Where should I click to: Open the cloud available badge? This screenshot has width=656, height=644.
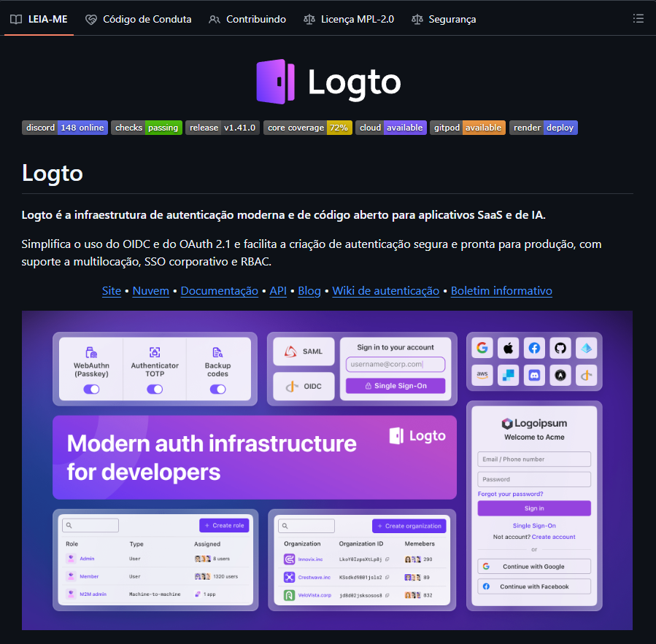[391, 128]
